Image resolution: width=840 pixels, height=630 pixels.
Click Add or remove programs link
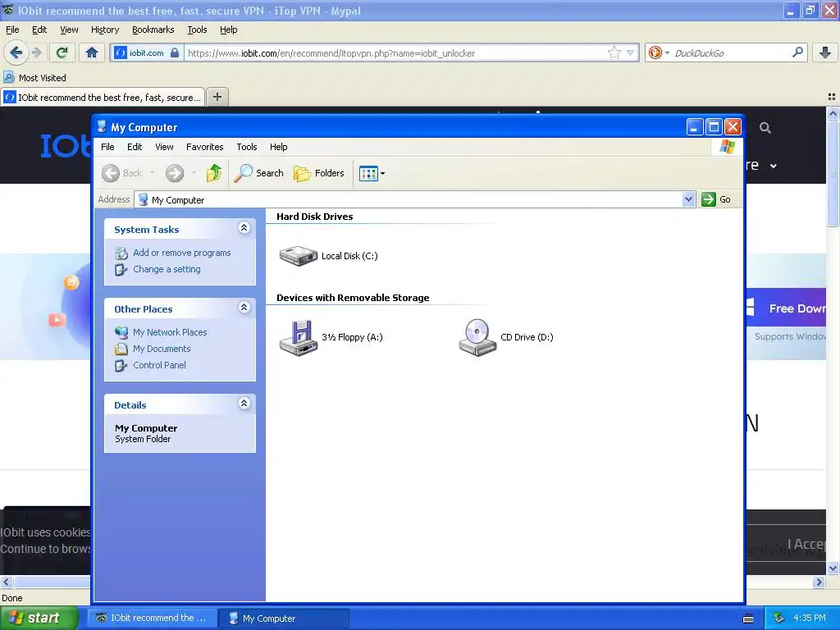pos(182,253)
